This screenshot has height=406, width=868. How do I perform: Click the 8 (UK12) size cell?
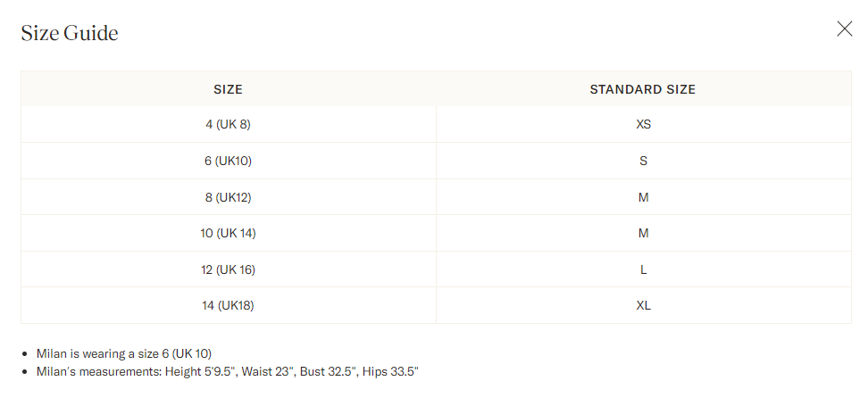[x=228, y=197]
